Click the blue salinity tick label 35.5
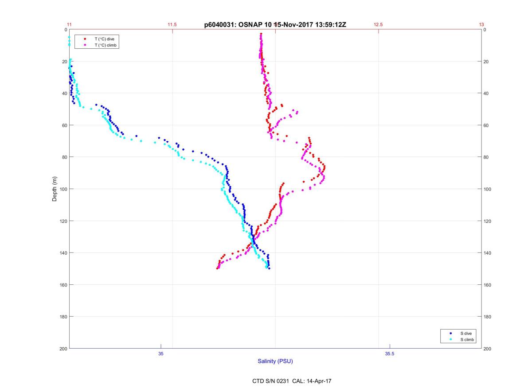532x392 pixels. [389, 353]
